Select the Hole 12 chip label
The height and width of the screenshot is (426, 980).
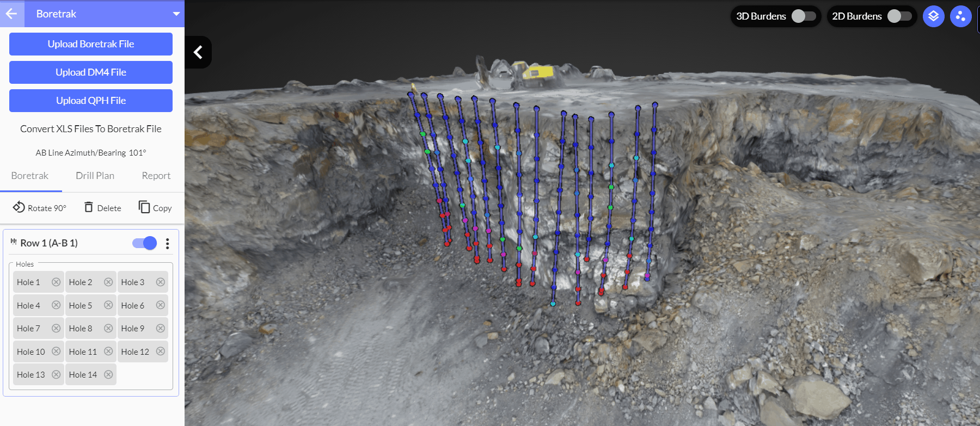pos(135,352)
